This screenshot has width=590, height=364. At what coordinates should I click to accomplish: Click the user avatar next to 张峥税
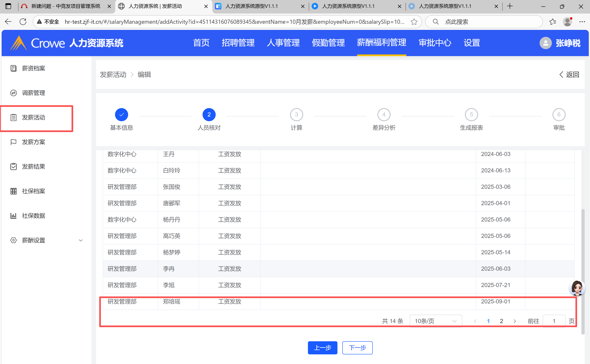(x=546, y=43)
